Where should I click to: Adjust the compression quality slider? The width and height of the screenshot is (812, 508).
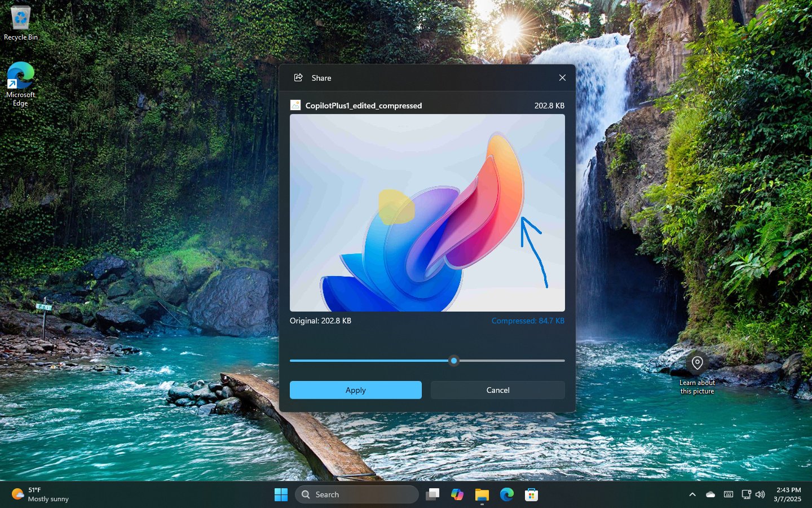coord(454,361)
